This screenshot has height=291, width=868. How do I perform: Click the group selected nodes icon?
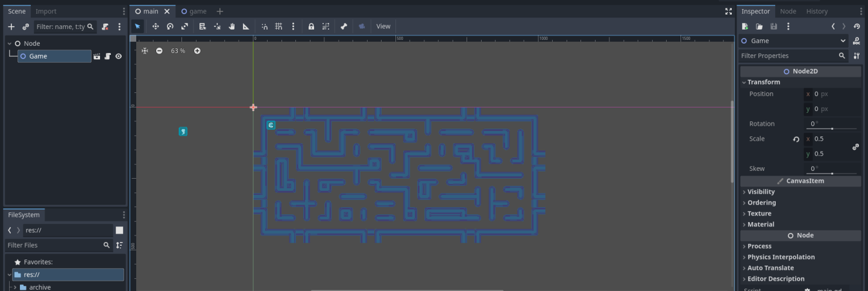click(x=325, y=27)
